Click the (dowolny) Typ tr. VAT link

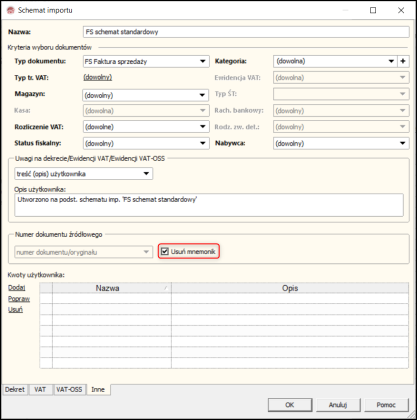coord(98,77)
